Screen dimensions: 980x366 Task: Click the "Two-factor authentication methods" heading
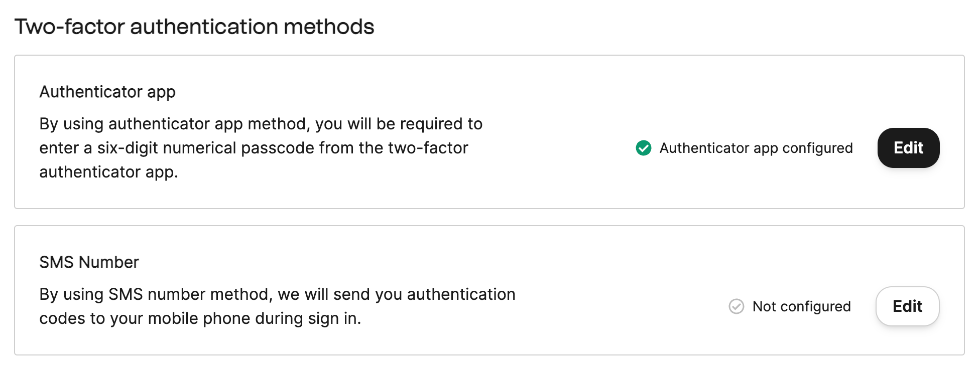pyautogui.click(x=194, y=27)
